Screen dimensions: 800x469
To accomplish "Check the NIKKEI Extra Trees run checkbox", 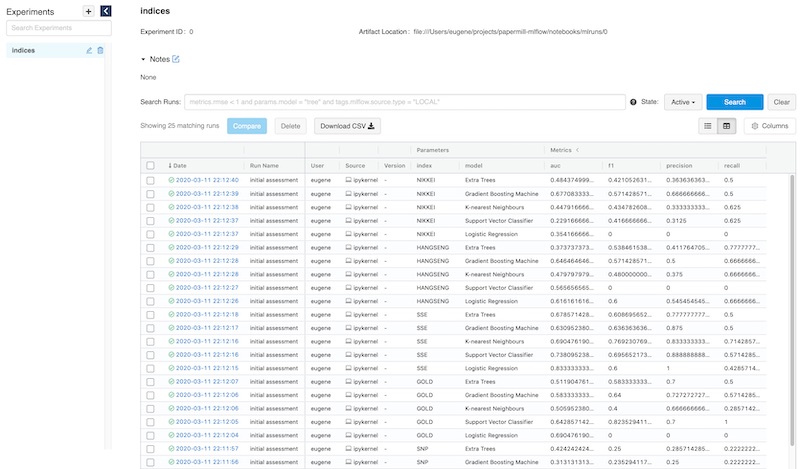I will point(150,179).
